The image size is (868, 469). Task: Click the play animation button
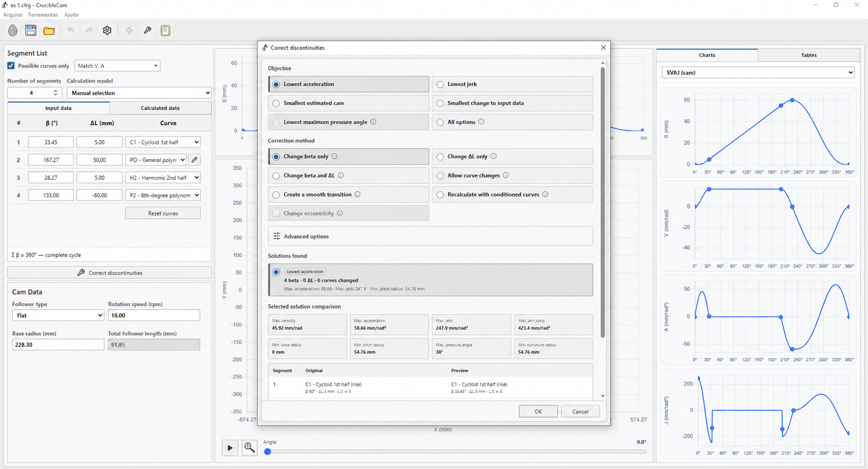[230, 448]
